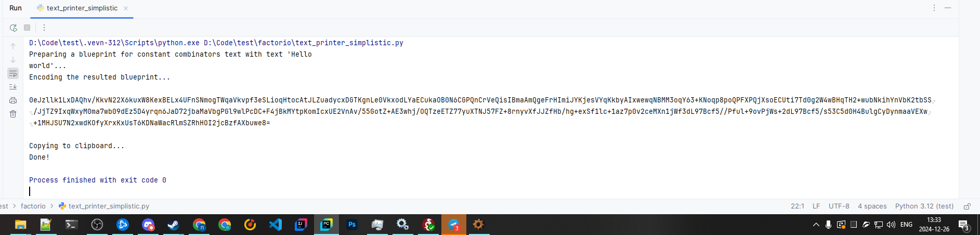Open the Python 3.12 (test) interpreter selector

924,206
